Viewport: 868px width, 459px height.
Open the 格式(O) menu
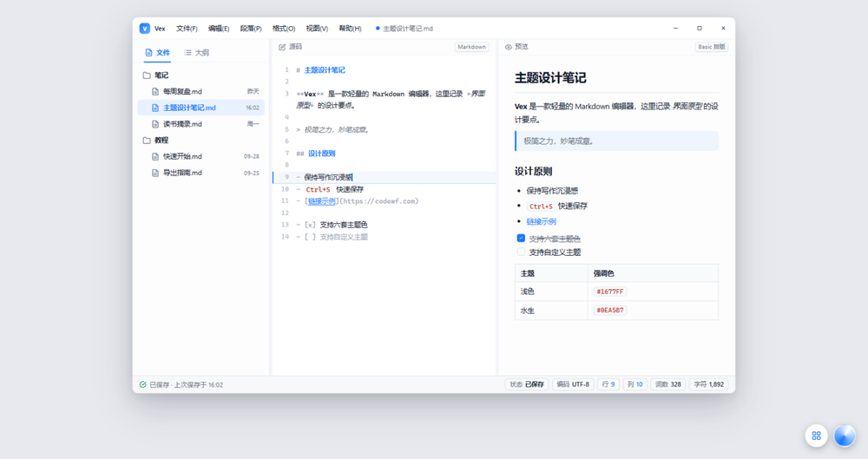[284, 29]
